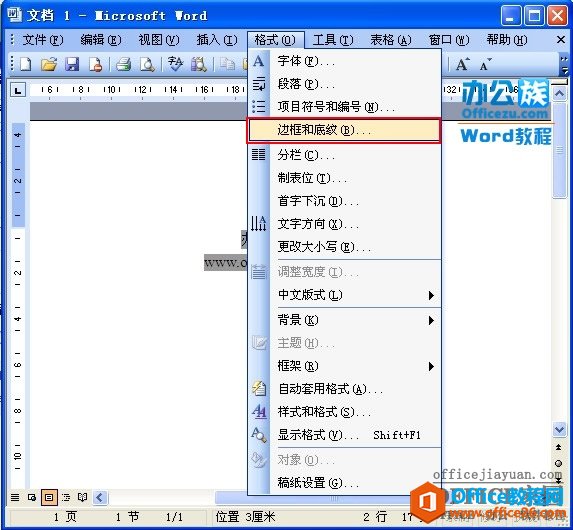Click vertical scrollbar up arrow
This screenshot has height=530, width=573.
[559, 94]
